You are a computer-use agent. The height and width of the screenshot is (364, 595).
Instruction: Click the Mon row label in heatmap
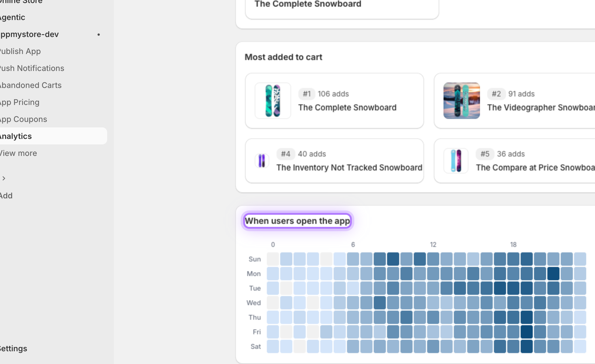pos(254,274)
